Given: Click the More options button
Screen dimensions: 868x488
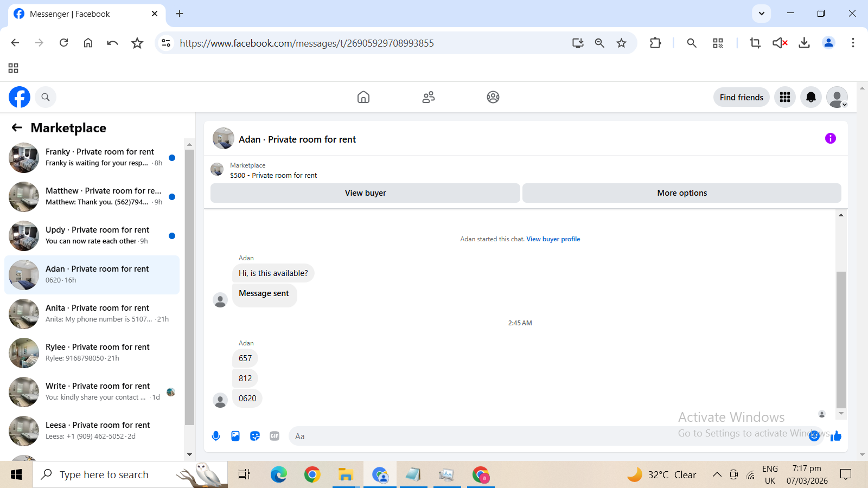Looking at the screenshot, I should click(x=682, y=193).
